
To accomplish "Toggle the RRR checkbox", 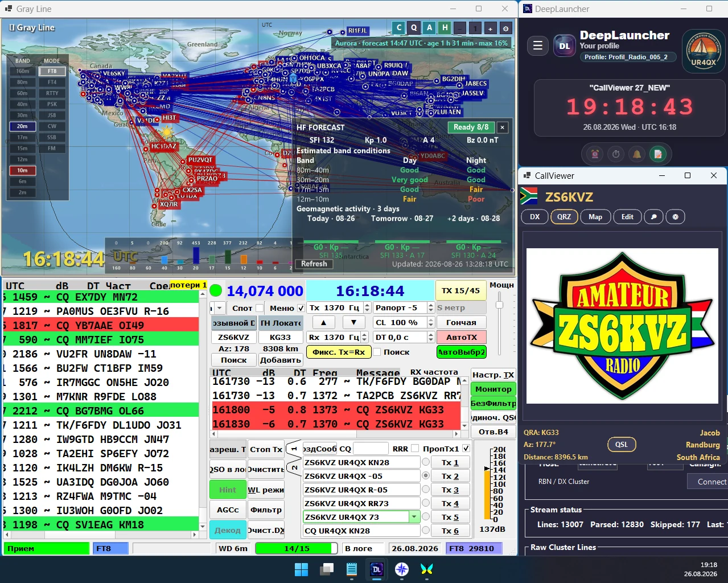I will click(x=415, y=449).
